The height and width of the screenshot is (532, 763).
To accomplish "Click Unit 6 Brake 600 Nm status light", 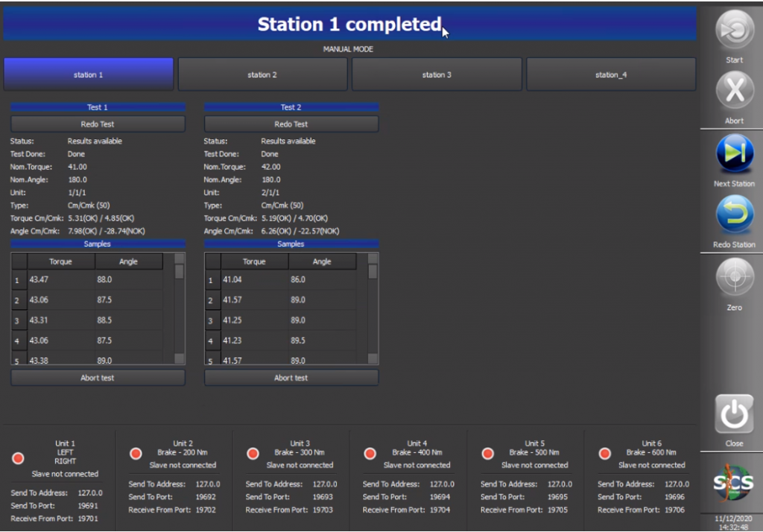I will (605, 453).
